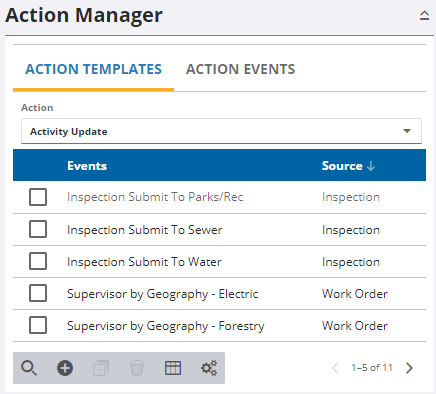Click the delete trash can icon

pos(137,368)
